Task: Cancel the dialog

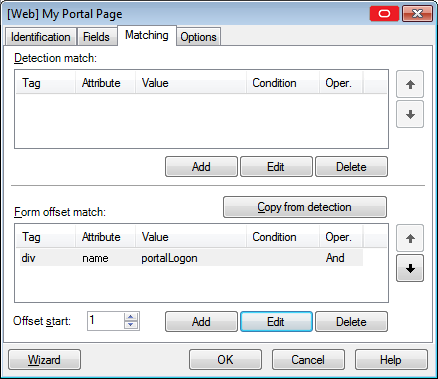Action: click(x=308, y=360)
